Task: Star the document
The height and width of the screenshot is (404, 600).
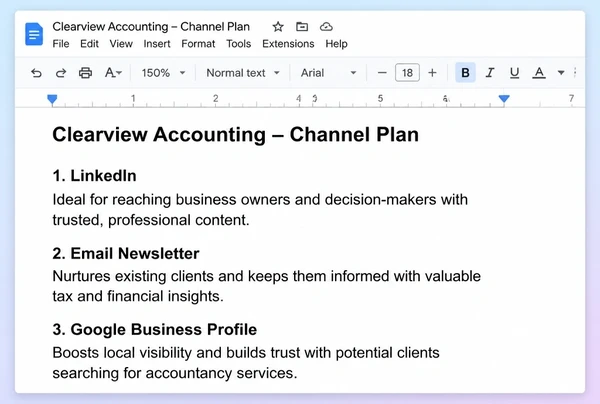Action: tap(278, 27)
